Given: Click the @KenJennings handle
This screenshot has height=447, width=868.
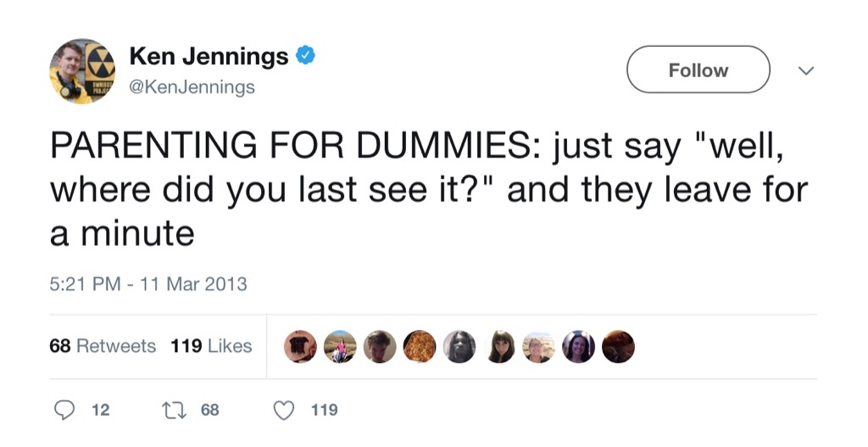Looking at the screenshot, I should tap(192, 87).
